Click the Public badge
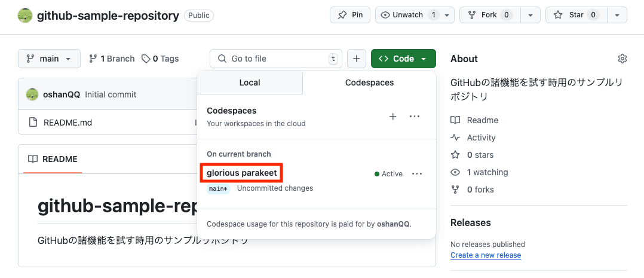 point(199,16)
